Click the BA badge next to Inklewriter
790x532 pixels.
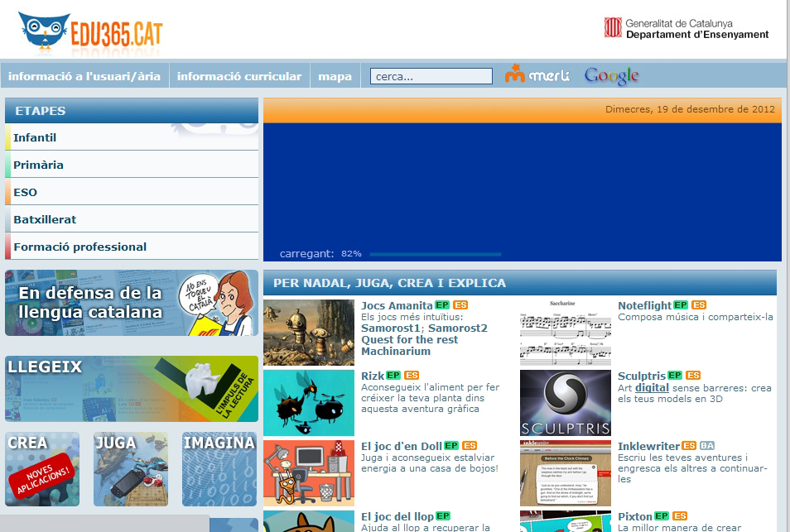pyautogui.click(x=707, y=446)
